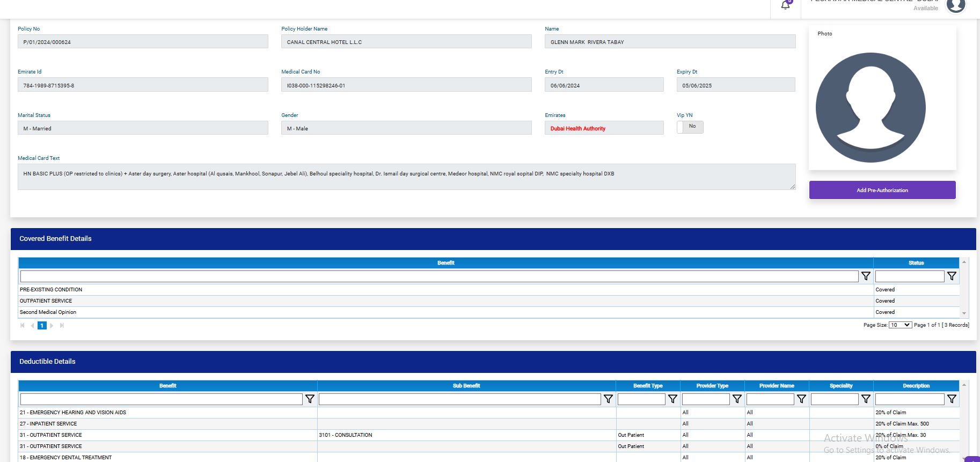Go to page 1 in pager
This screenshot has height=462, width=980.
click(x=42, y=326)
